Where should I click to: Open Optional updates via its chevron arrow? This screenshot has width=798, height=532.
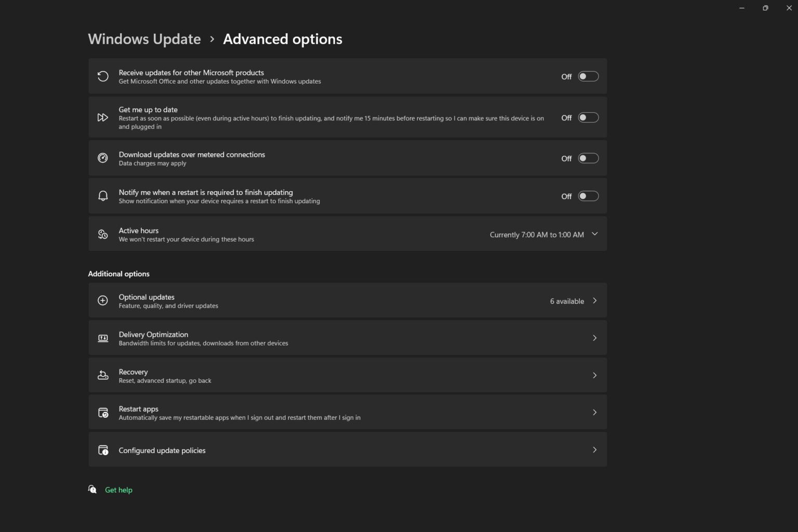595,301
